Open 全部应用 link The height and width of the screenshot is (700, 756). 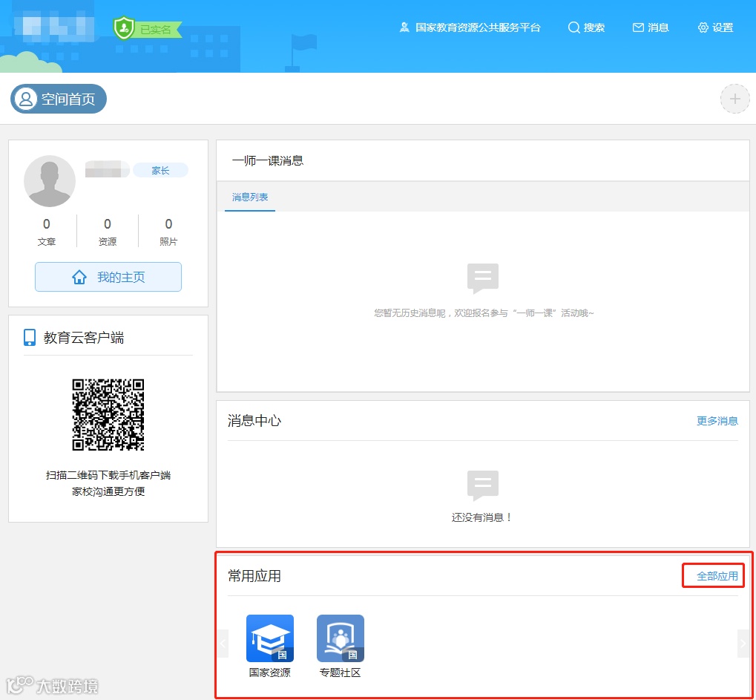(717, 576)
